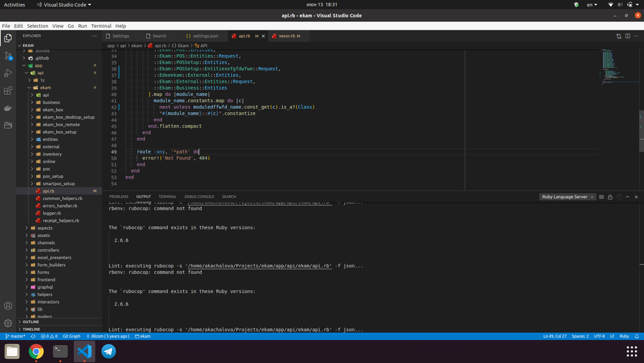Open the Manage gear icon
Image resolution: width=644 pixels, height=363 pixels.
(8, 323)
